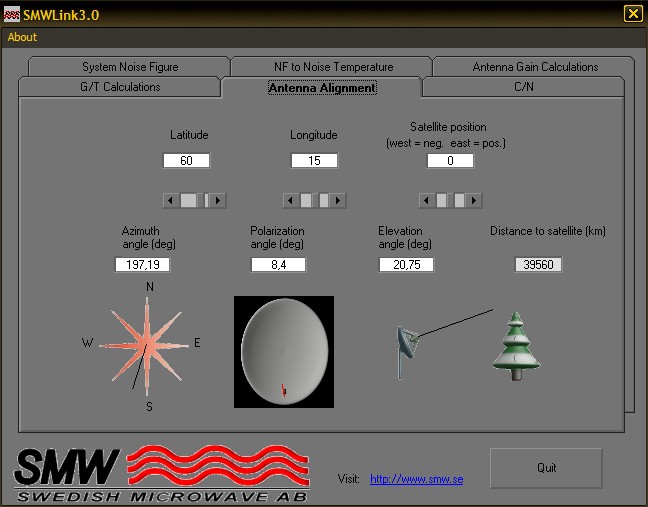648x507 pixels.
Task: Click the Latitude label
Action: (x=189, y=135)
